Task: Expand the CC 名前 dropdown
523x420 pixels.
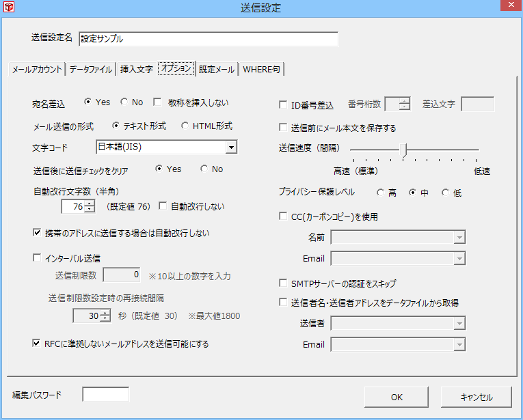Action: (x=459, y=238)
